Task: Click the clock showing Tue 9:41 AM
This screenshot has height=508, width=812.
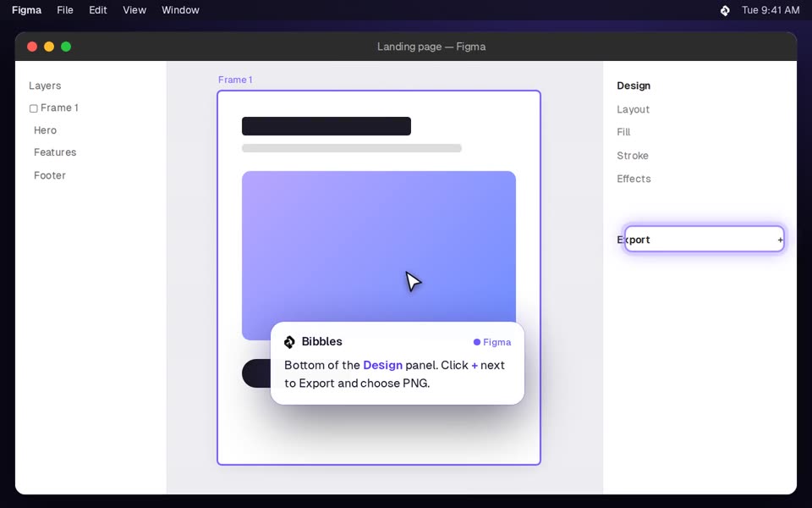Action: tap(771, 10)
